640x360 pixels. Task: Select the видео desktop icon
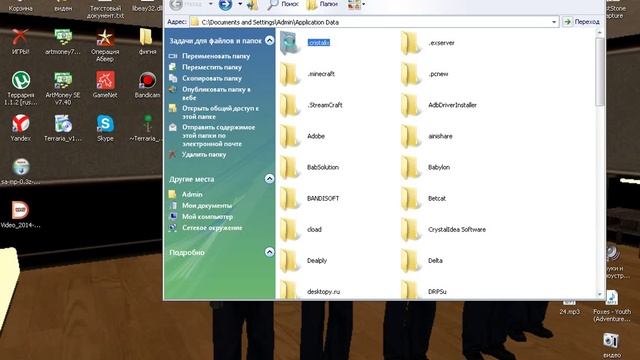point(611,346)
